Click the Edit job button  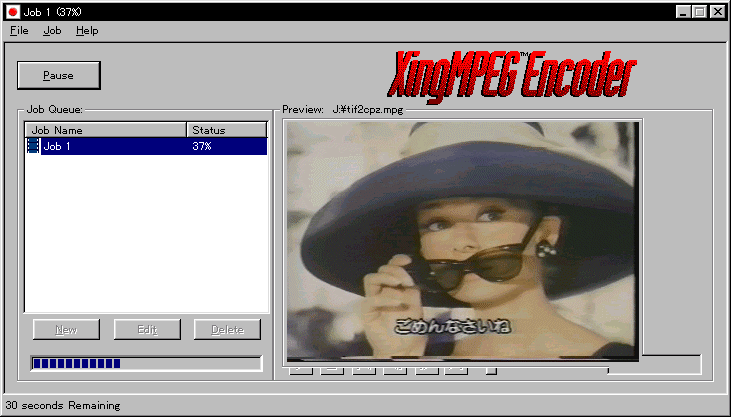(147, 330)
